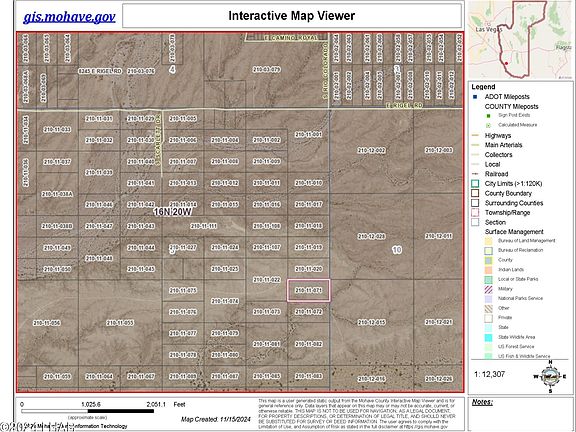This screenshot has height=432, width=576.
Task: Select parcel 210-11-073
Action: 267,312
